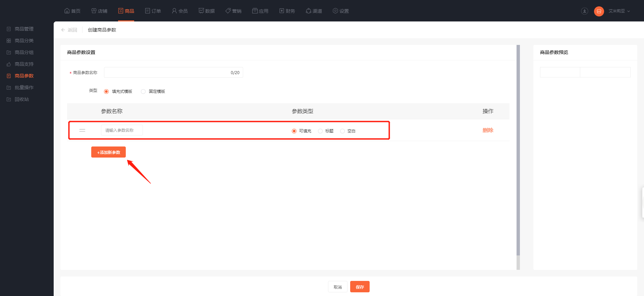The image size is (644, 296).
Task: Click the 商品分类 grid sidebar icon
Action: (9, 41)
